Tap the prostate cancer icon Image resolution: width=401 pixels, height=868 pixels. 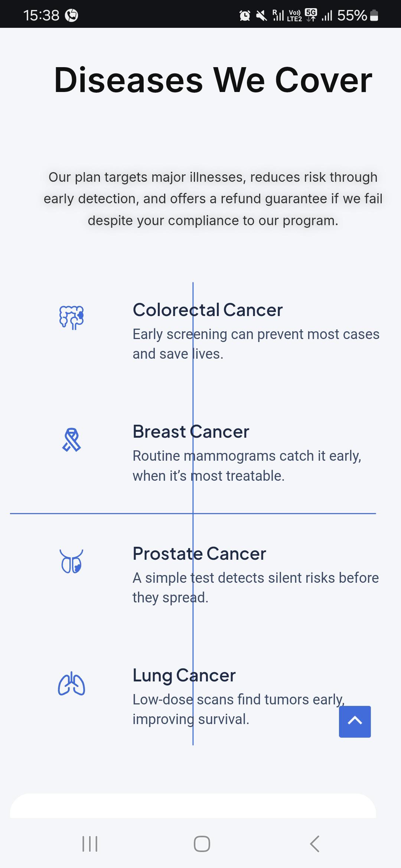(x=72, y=561)
